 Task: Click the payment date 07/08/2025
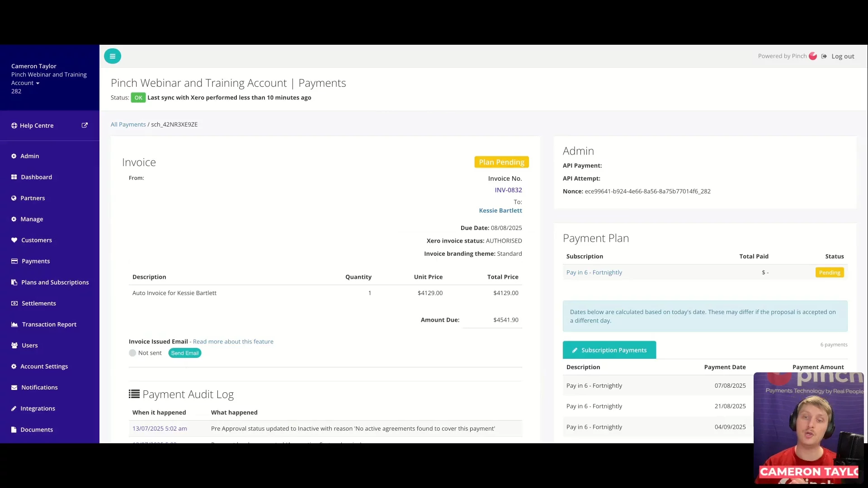point(730,385)
